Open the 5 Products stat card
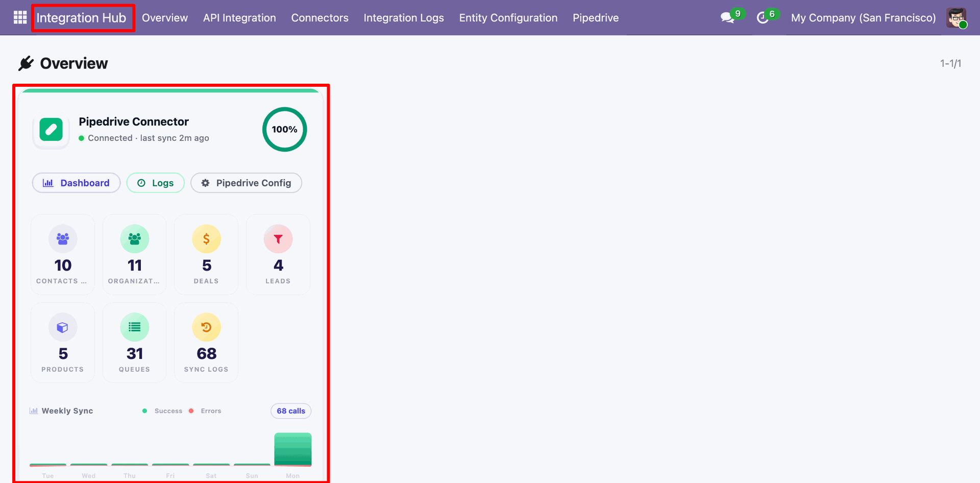Screen dimensions: 980x483 (x=63, y=343)
